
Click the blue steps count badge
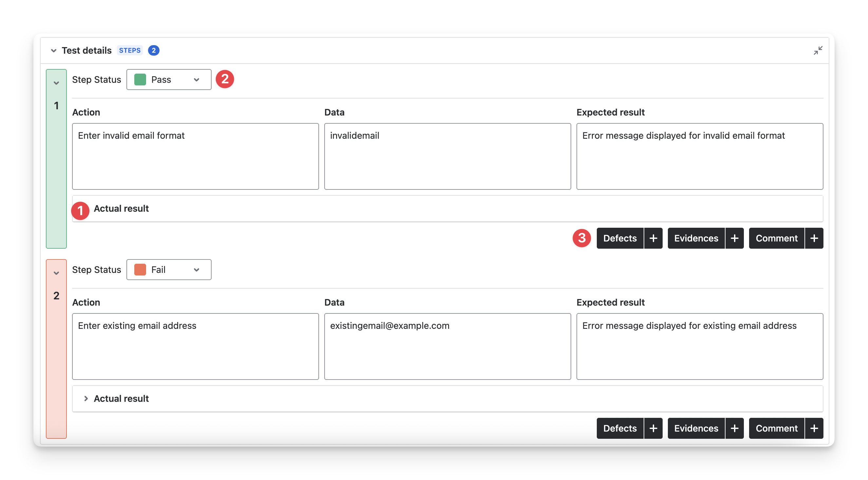tap(154, 50)
